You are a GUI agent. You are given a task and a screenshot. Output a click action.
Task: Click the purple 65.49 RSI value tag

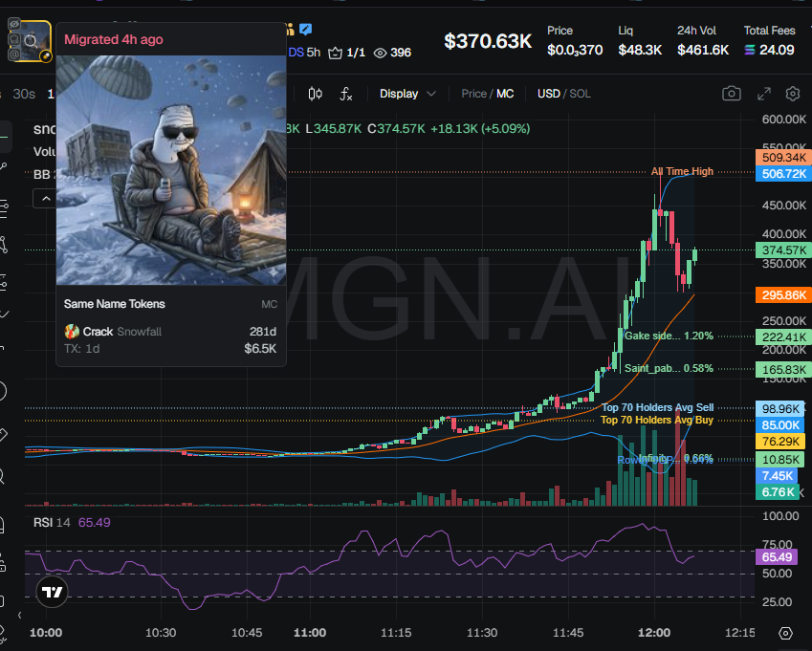point(777,557)
